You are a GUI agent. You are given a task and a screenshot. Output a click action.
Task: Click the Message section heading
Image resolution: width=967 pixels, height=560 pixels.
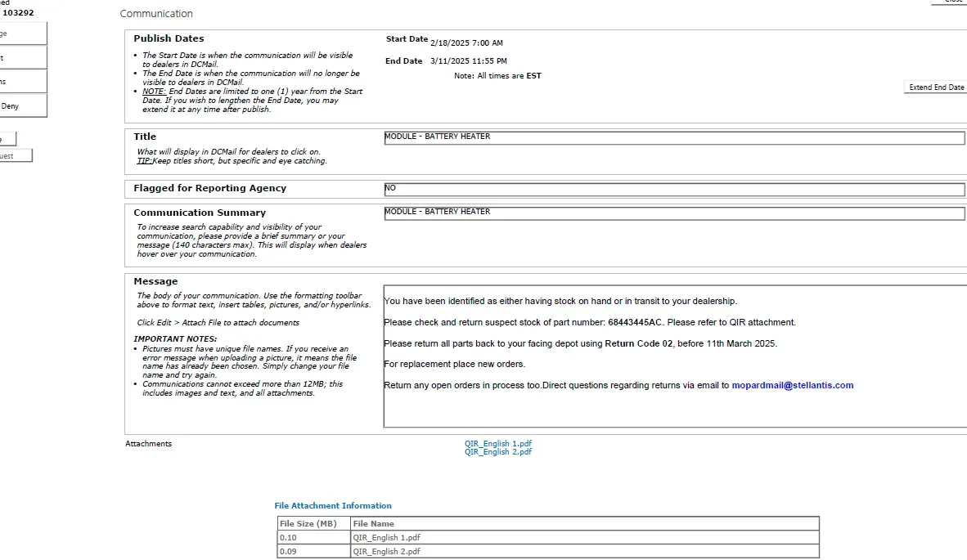click(x=155, y=281)
